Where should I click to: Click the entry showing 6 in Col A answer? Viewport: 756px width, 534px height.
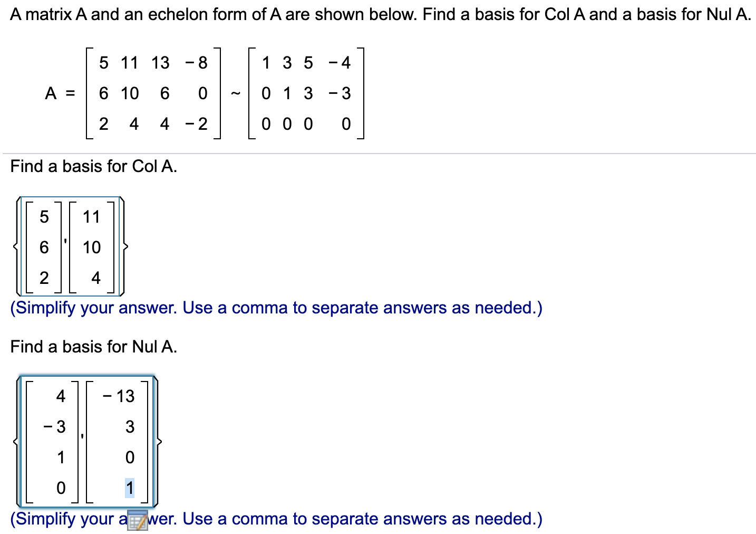(45, 247)
